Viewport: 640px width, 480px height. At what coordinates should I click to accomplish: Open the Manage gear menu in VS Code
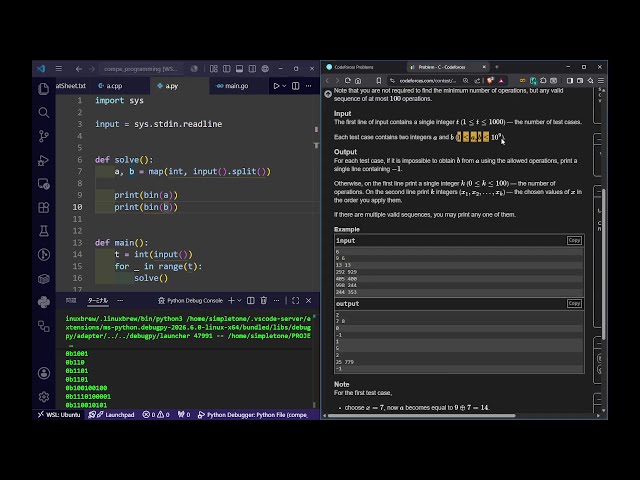44,396
